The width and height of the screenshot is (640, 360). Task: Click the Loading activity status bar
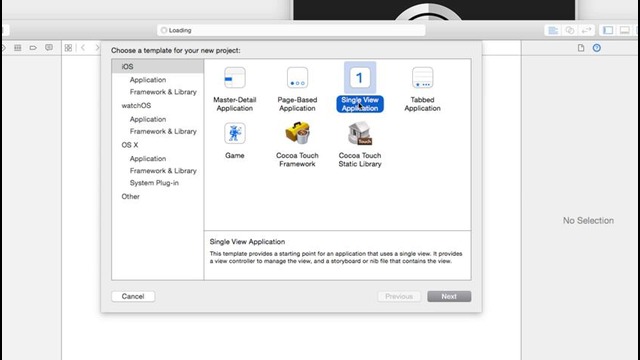coord(291,30)
